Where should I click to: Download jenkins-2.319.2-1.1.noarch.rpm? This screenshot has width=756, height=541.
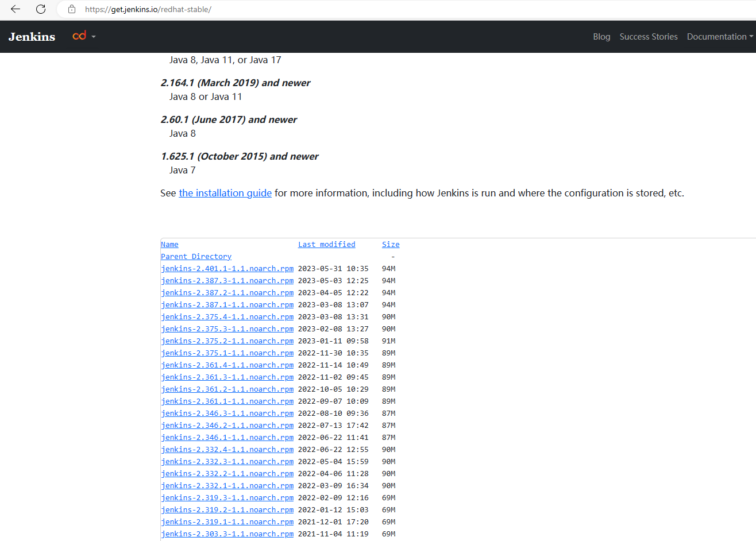227,510
